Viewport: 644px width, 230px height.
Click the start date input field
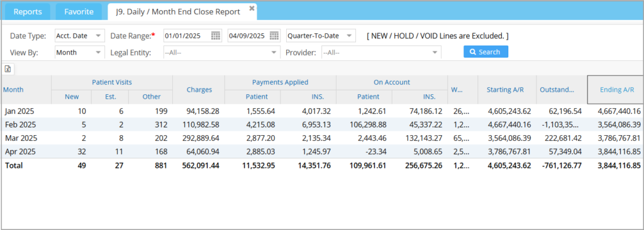pyautogui.click(x=187, y=36)
